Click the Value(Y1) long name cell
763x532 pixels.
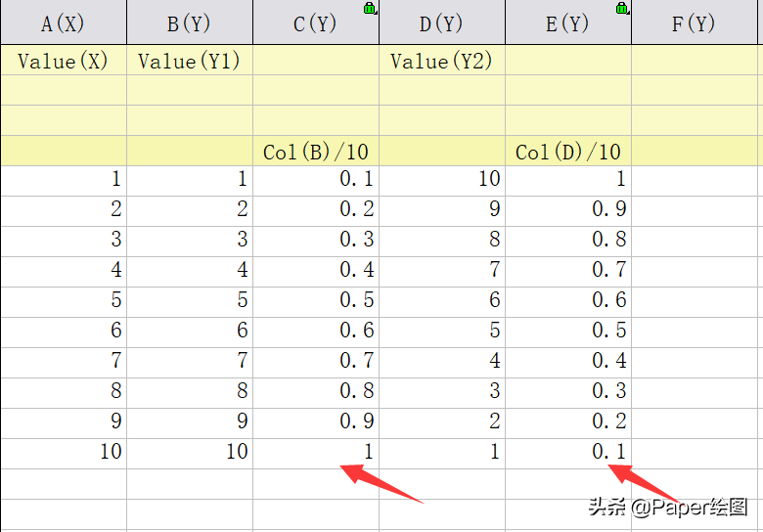(190, 60)
